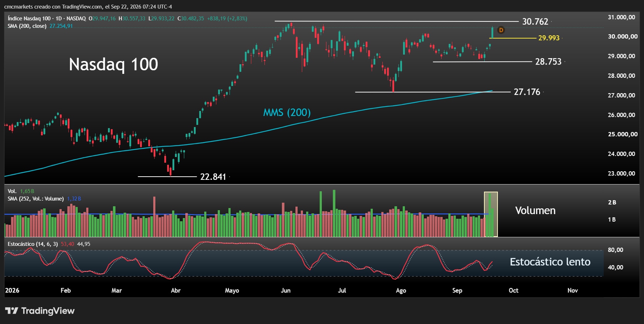Click the Sep label on the time axis

tap(457, 290)
